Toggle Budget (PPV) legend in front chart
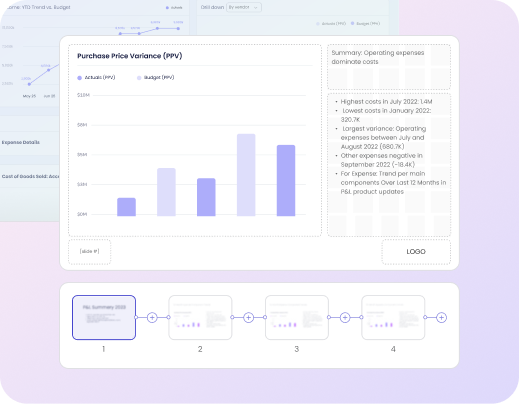The width and height of the screenshot is (519, 404). click(156, 77)
